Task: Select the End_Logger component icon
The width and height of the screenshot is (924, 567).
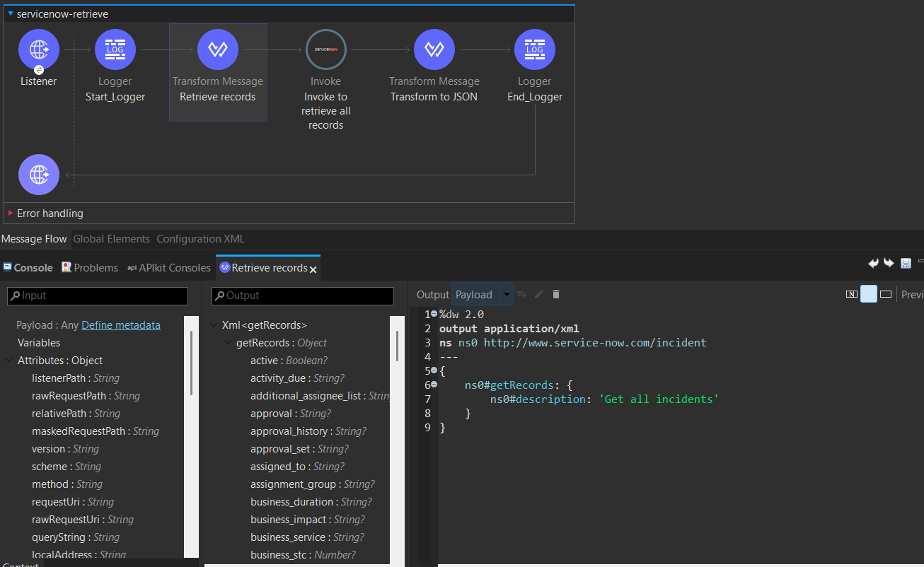Action: tap(535, 49)
